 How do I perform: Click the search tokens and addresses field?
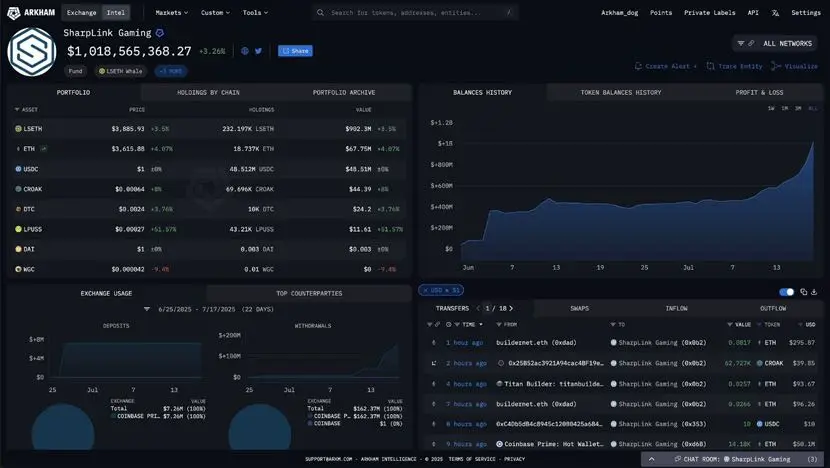point(415,12)
